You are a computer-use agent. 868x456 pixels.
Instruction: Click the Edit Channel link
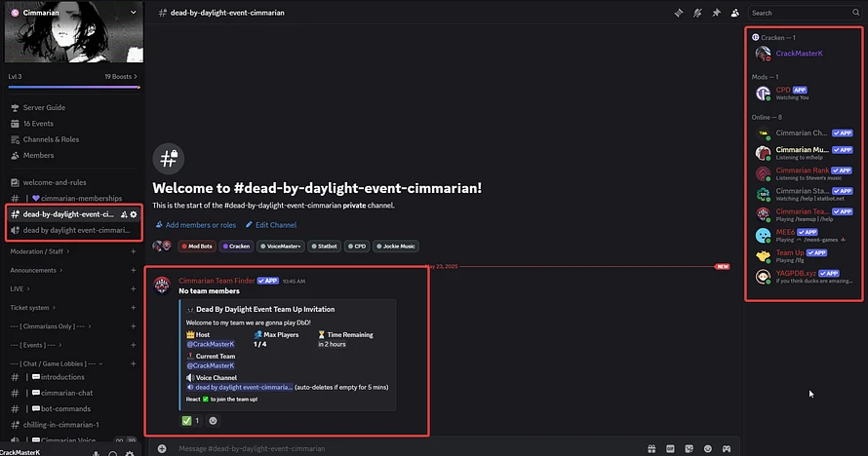tap(271, 225)
